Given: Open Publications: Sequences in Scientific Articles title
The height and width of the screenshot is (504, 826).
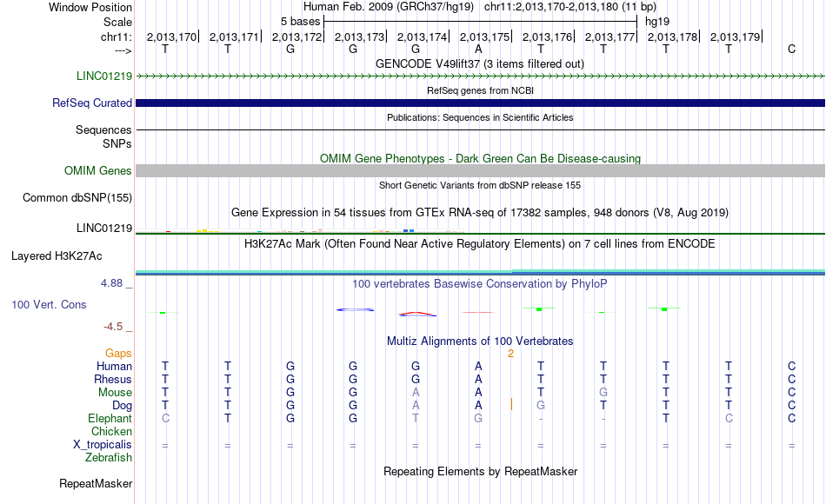Looking at the screenshot, I should point(480,117).
